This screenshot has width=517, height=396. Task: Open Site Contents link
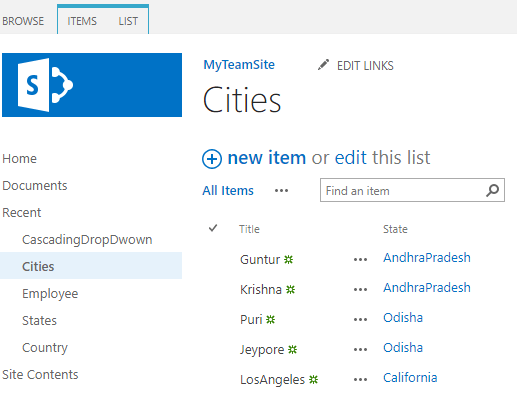pyautogui.click(x=40, y=374)
